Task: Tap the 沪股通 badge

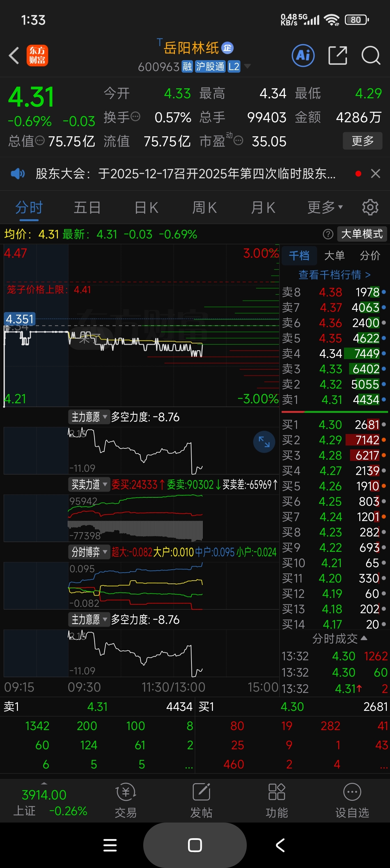Action: 210,67
